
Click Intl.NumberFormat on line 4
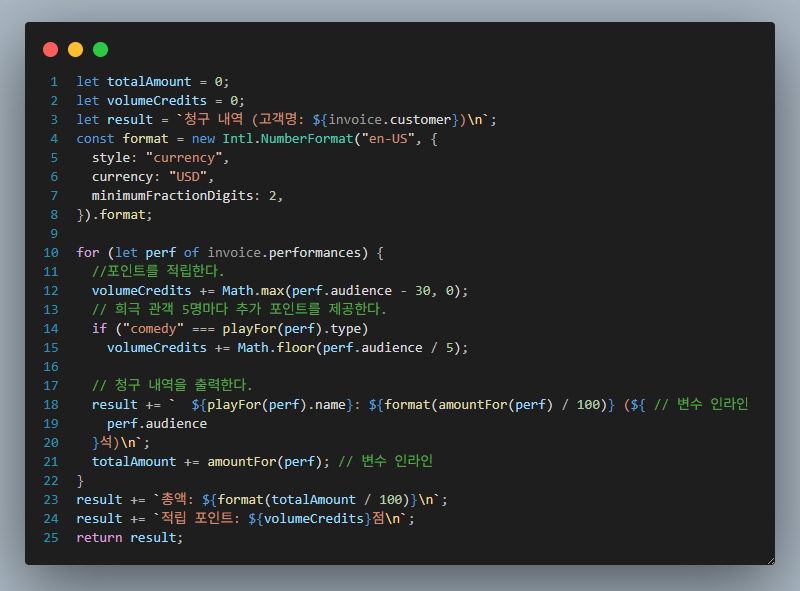click(x=288, y=138)
